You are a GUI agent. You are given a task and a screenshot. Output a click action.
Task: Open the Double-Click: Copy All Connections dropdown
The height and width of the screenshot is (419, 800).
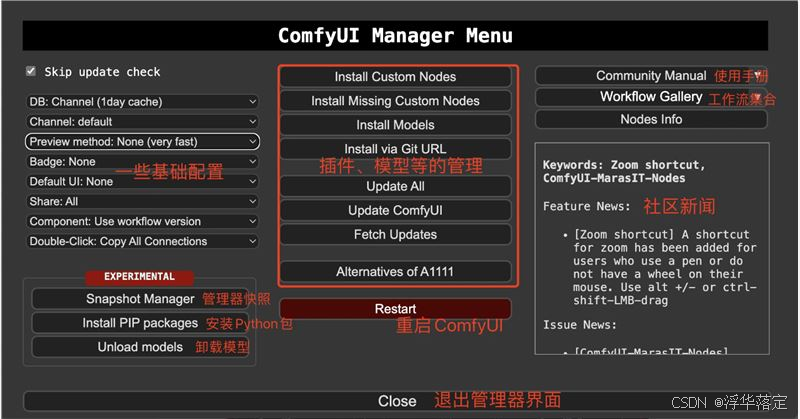[142, 241]
